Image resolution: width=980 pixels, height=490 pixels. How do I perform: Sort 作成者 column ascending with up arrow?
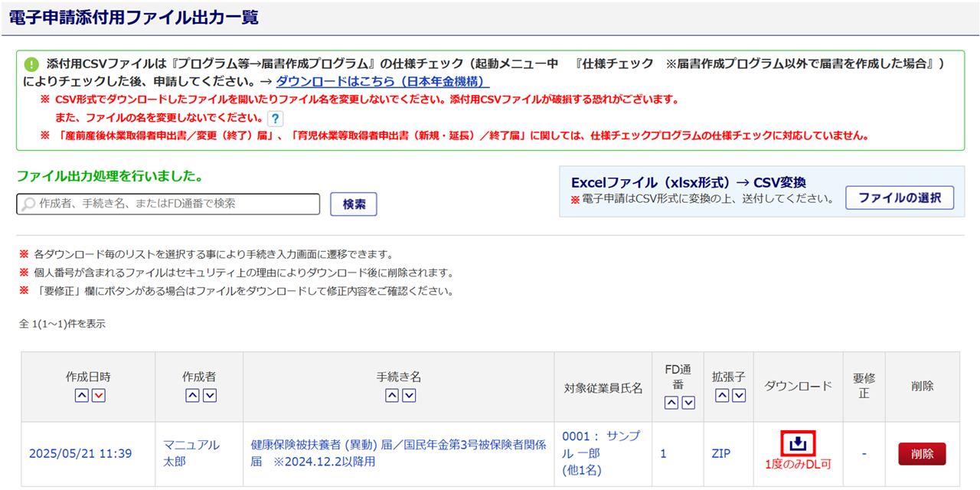(192, 396)
